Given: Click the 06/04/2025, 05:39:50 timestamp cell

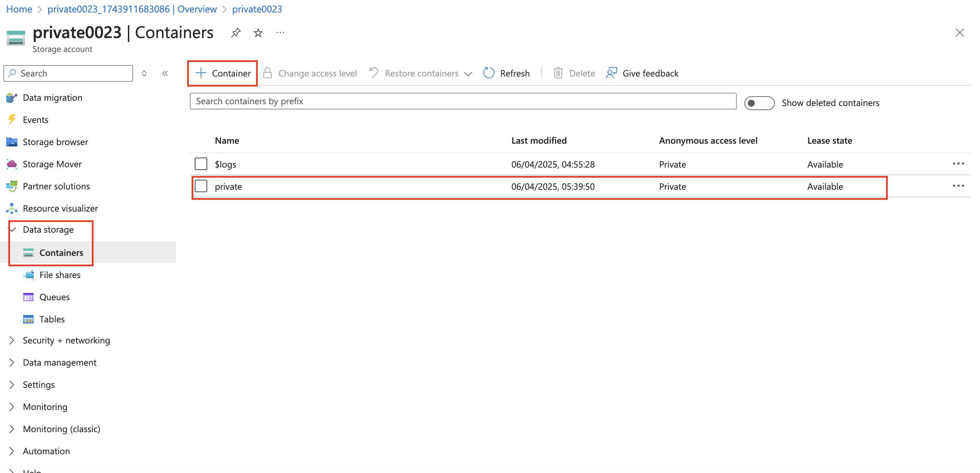Looking at the screenshot, I should coord(553,186).
